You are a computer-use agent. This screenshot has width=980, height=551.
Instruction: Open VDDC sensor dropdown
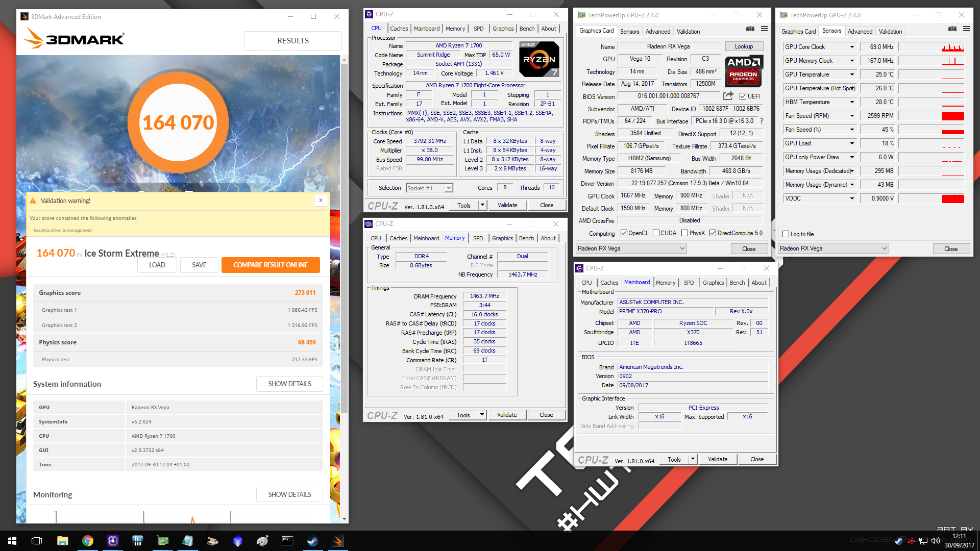(x=852, y=198)
